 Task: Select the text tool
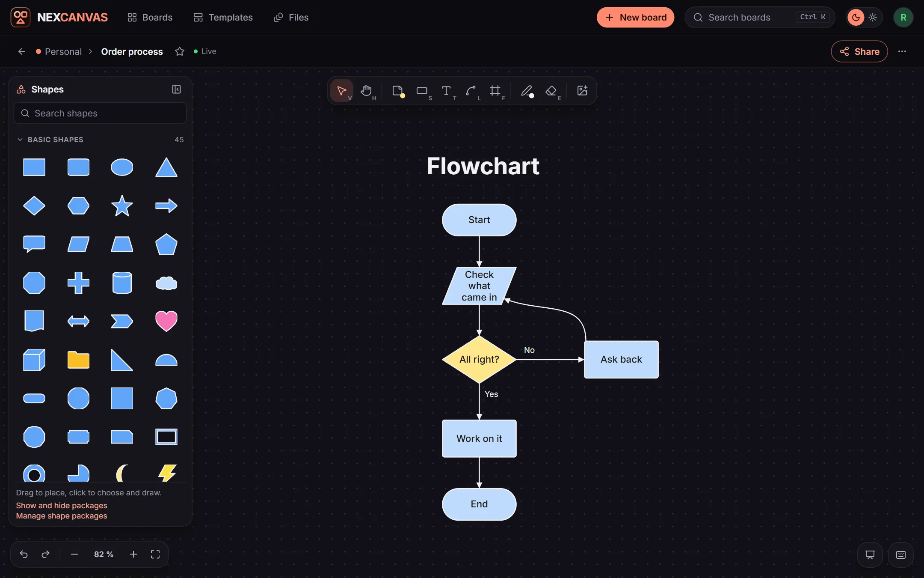pyautogui.click(x=446, y=91)
